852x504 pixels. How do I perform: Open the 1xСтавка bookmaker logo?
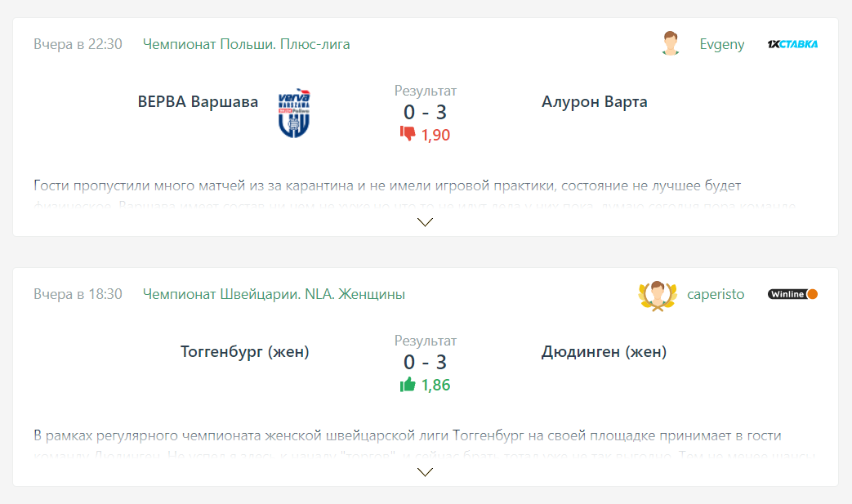(x=792, y=44)
